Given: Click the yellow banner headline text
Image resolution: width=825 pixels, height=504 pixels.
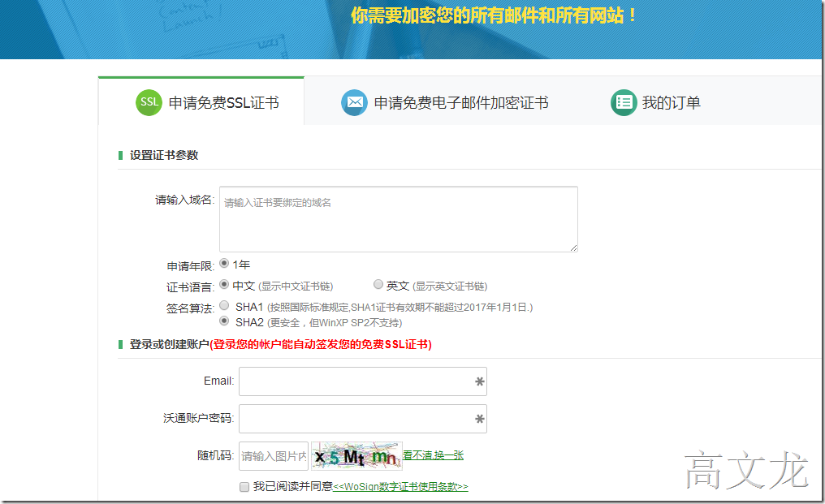Looking at the screenshot, I should (494, 15).
